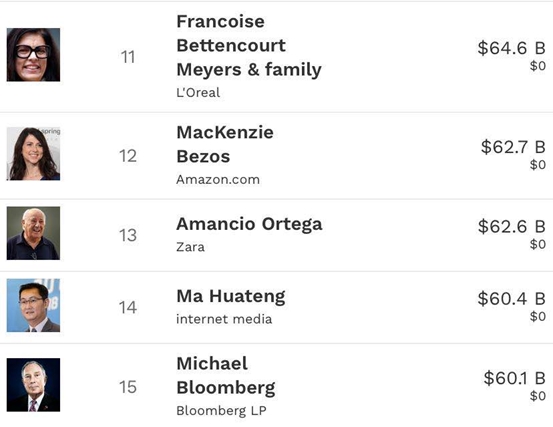Open the photo thumbnail in rank 11 row
The width and height of the screenshot is (553, 427).
33,55
